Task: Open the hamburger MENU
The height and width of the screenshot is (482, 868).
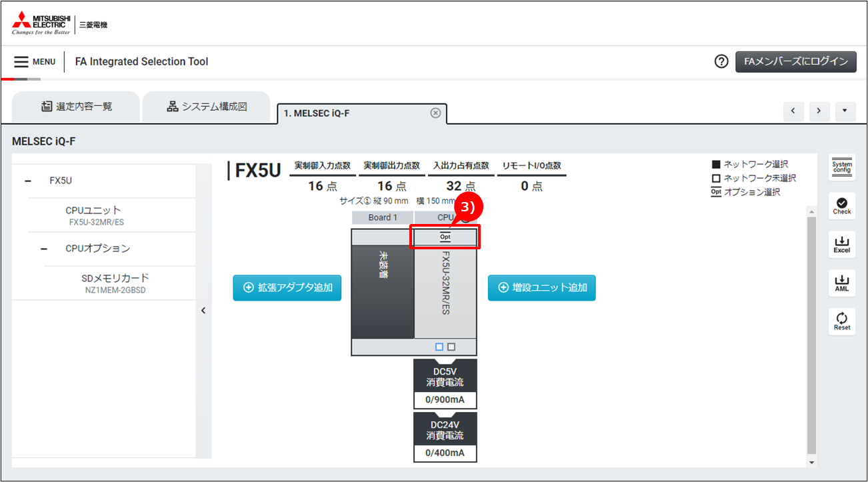Action: pyautogui.click(x=35, y=62)
